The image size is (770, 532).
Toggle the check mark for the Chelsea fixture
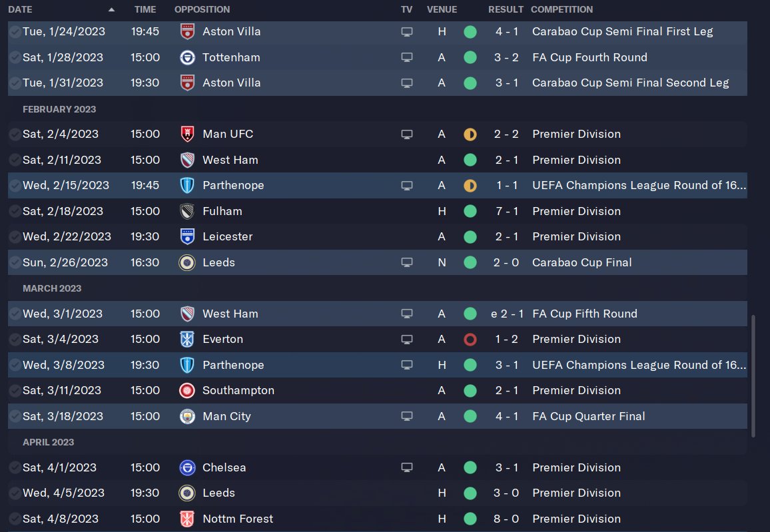point(15,468)
